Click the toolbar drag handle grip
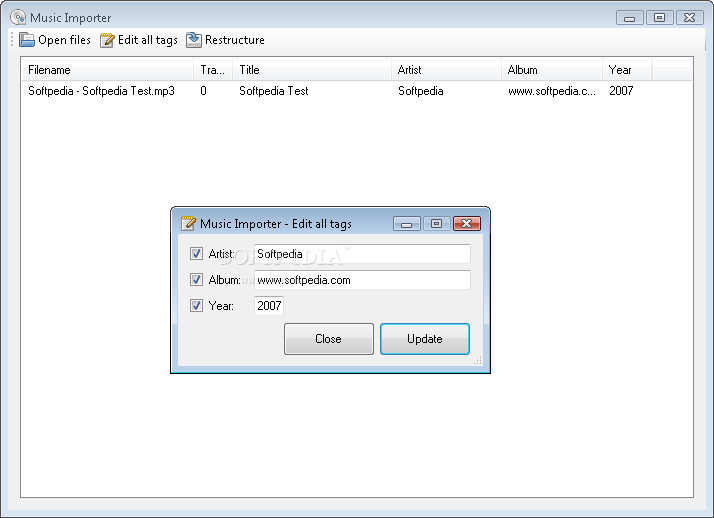The height and width of the screenshot is (518, 714). 12,40
